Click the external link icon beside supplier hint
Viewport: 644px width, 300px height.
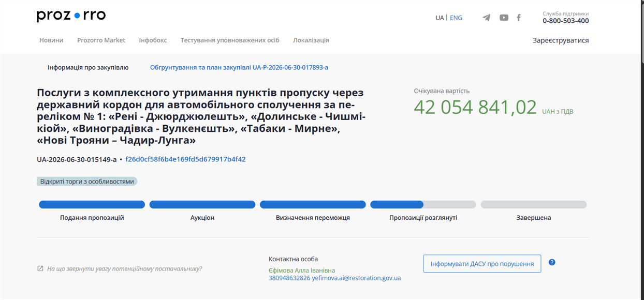(x=40, y=268)
